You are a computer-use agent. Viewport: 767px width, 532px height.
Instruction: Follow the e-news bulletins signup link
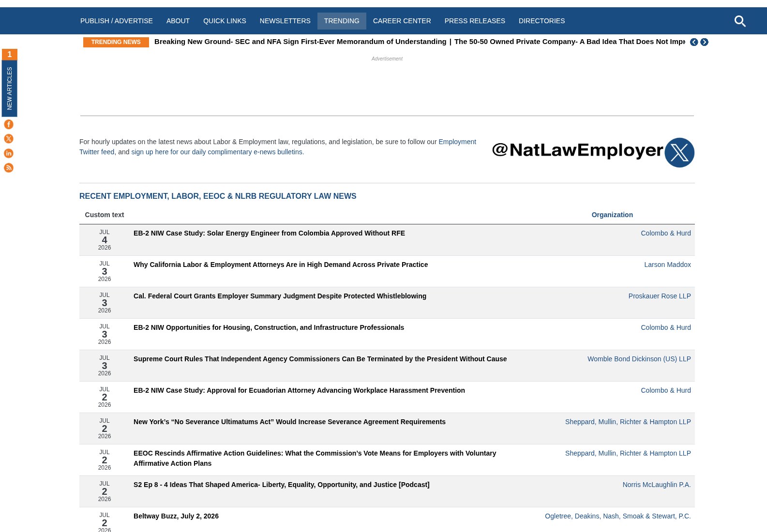[x=218, y=152]
